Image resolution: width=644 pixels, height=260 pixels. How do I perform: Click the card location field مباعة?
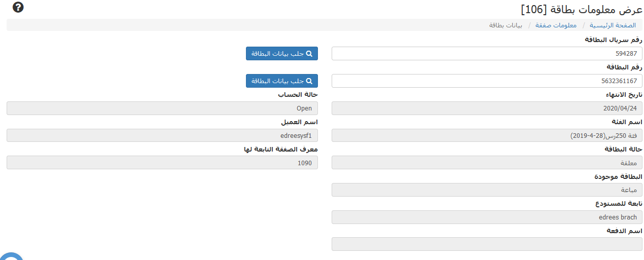(x=487, y=190)
